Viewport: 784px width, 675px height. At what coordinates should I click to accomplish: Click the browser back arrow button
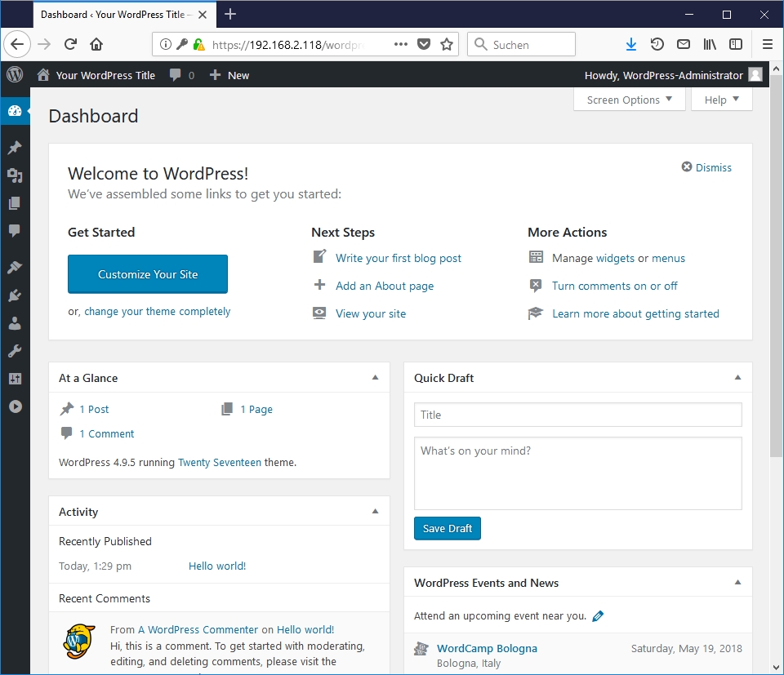(17, 44)
